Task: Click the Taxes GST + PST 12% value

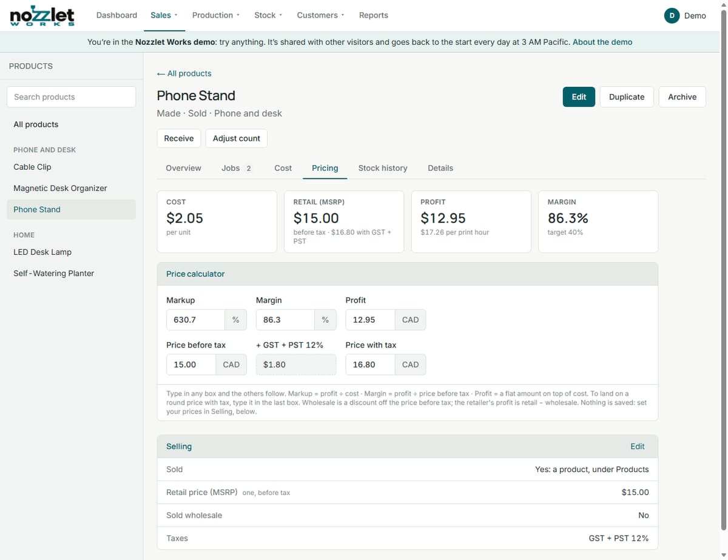Action: (x=619, y=538)
